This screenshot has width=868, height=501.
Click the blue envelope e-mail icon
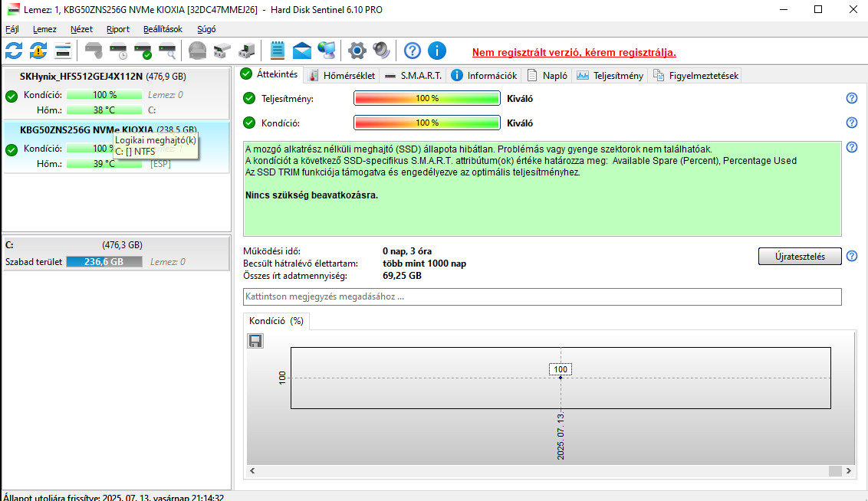pyautogui.click(x=301, y=51)
